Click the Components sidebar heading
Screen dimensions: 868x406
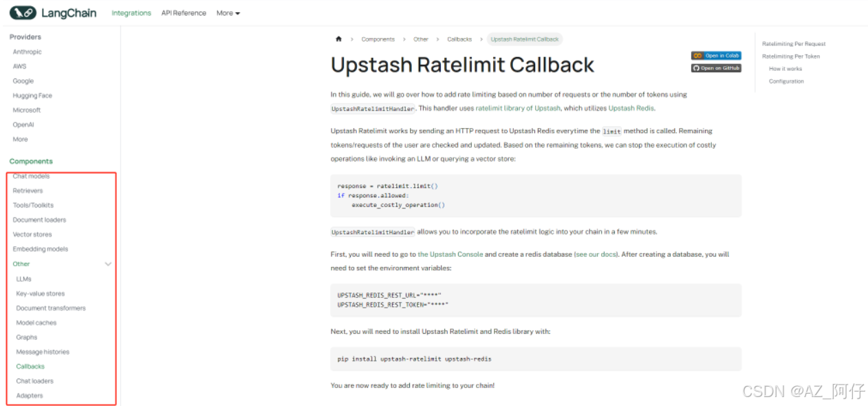click(31, 161)
